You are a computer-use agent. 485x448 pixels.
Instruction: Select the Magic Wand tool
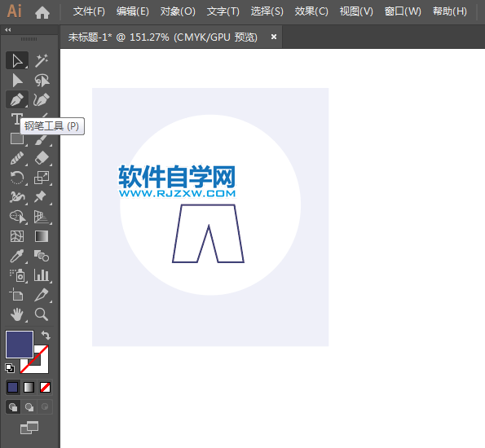42,60
